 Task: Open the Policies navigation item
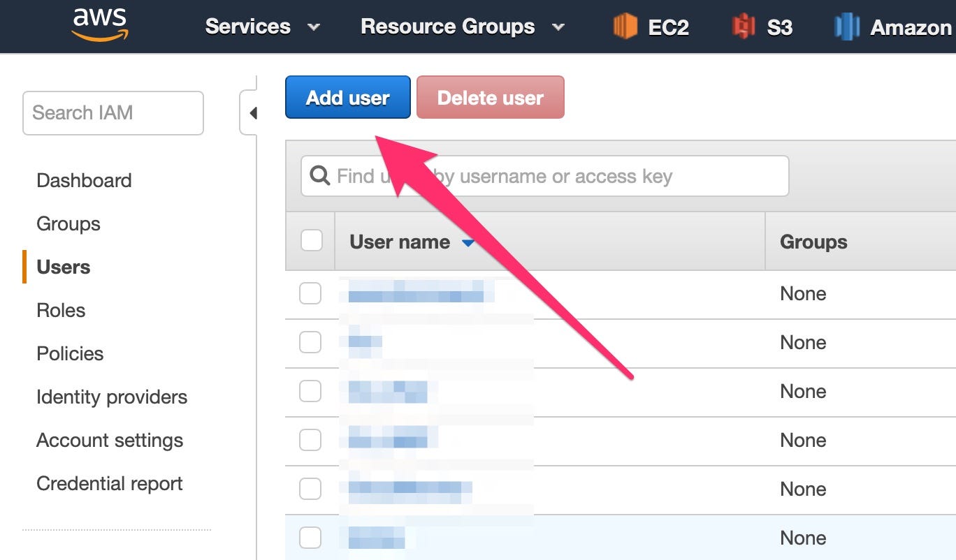(x=70, y=353)
